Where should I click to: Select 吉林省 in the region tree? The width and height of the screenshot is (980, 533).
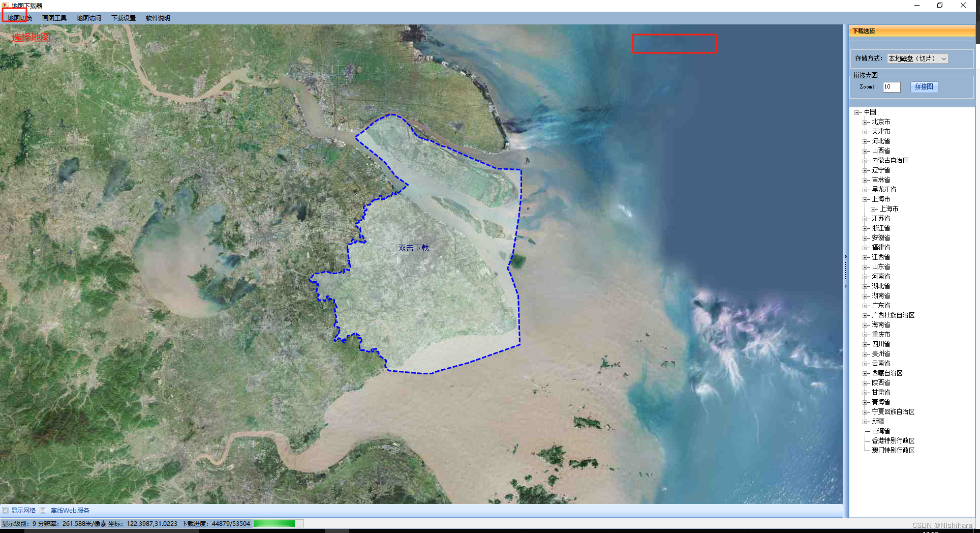point(881,180)
